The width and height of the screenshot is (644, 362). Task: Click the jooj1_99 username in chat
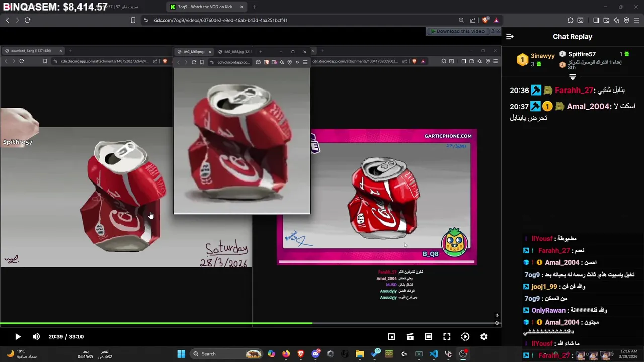tap(544, 287)
